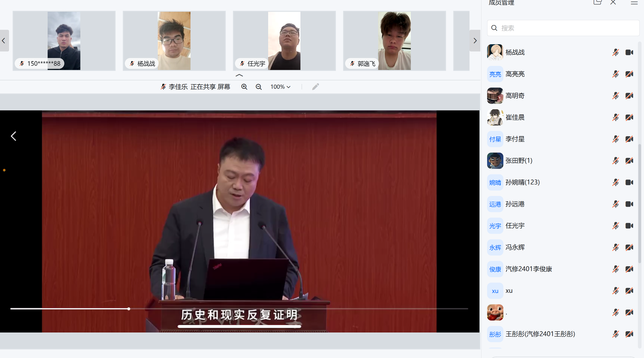644x358 pixels.
Task: Open the menu icon at the top right
Action: pos(634,2)
